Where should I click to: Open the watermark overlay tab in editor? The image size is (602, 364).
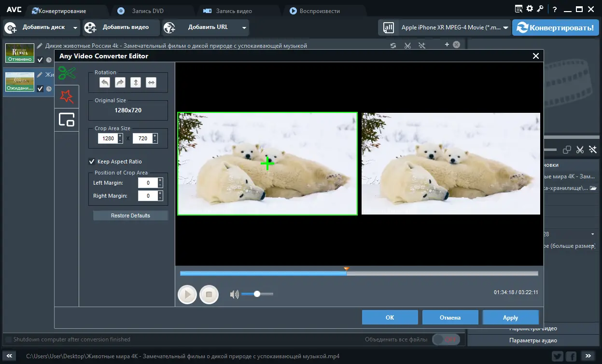tap(67, 120)
